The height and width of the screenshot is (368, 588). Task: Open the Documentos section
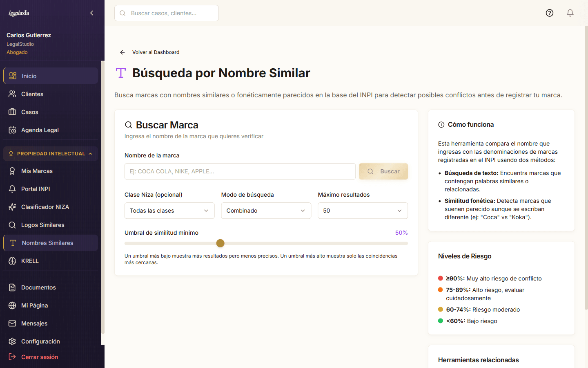38,287
